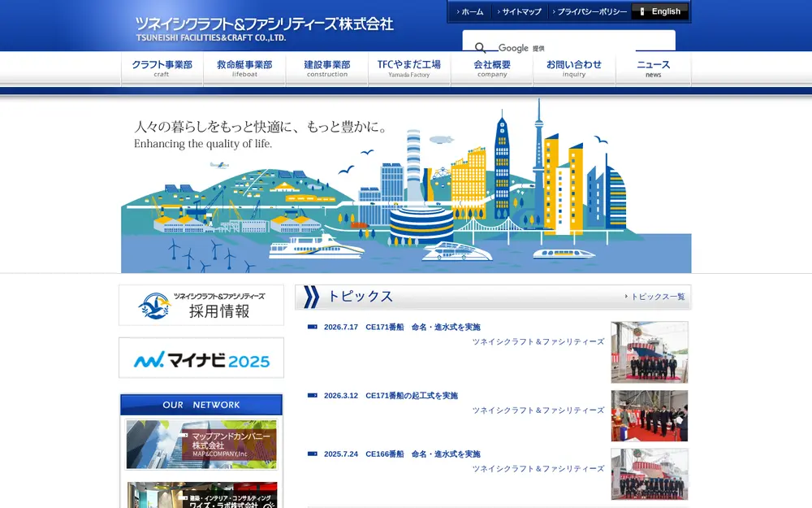
Task: Open the プライバシーポリシー link
Action: click(590, 11)
